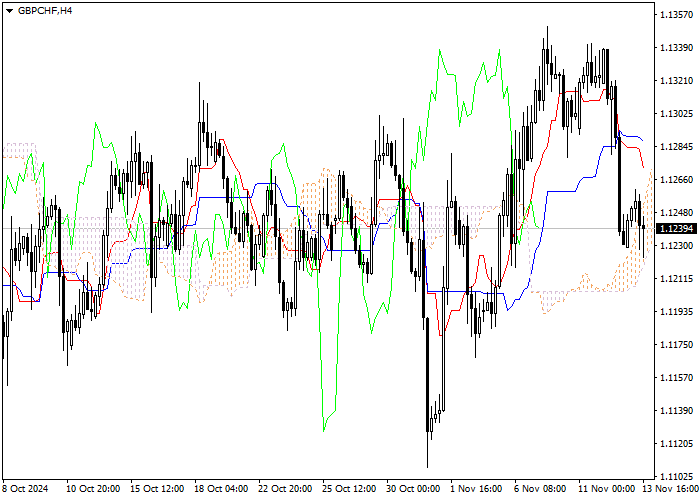Select the current price label 1.12394
700x500 pixels.
pyautogui.click(x=676, y=229)
